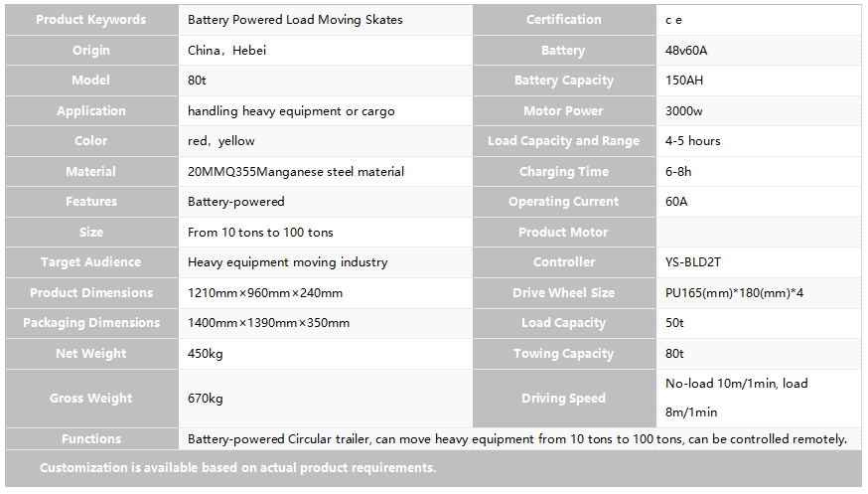Image resolution: width=868 pixels, height=494 pixels.
Task: Click the China, Hebei origin value
Action: [326, 51]
